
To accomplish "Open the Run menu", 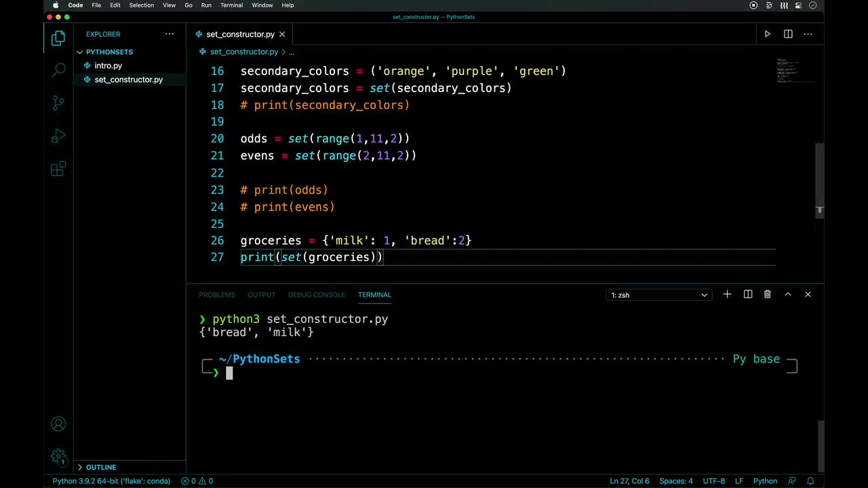I will point(206,5).
